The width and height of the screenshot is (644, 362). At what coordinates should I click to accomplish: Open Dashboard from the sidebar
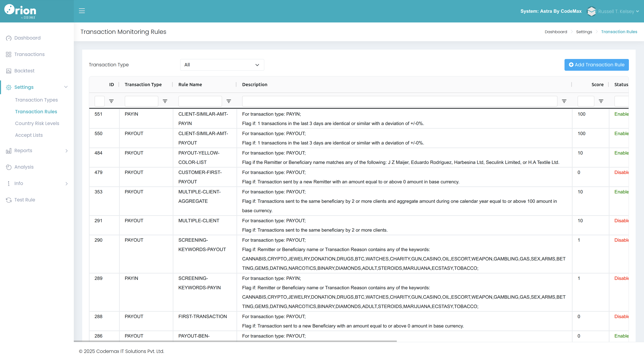(28, 38)
